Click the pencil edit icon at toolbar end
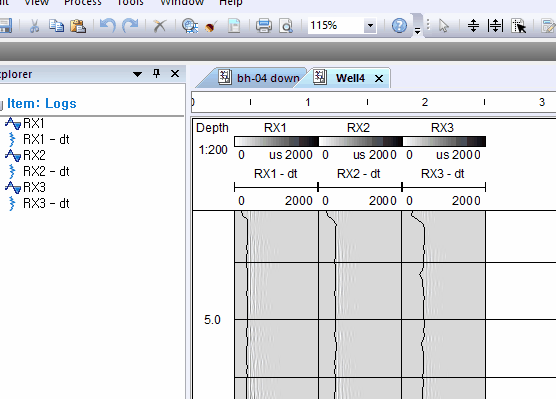 (x=548, y=26)
